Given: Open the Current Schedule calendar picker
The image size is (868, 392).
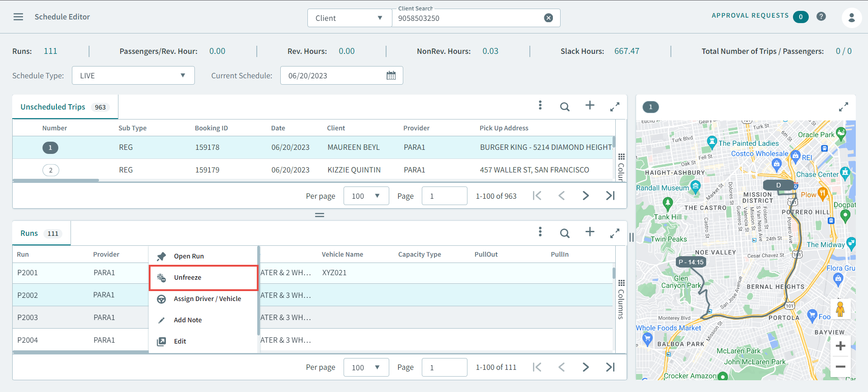Looking at the screenshot, I should [391, 76].
